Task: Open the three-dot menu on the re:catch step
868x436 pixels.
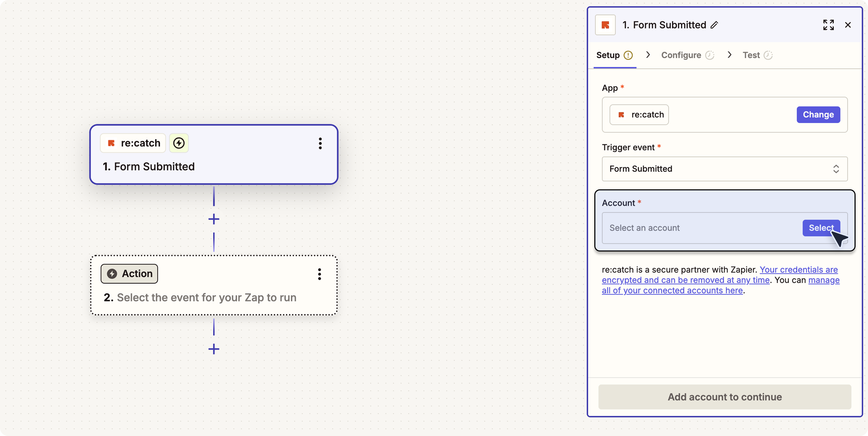Action: coord(320,143)
